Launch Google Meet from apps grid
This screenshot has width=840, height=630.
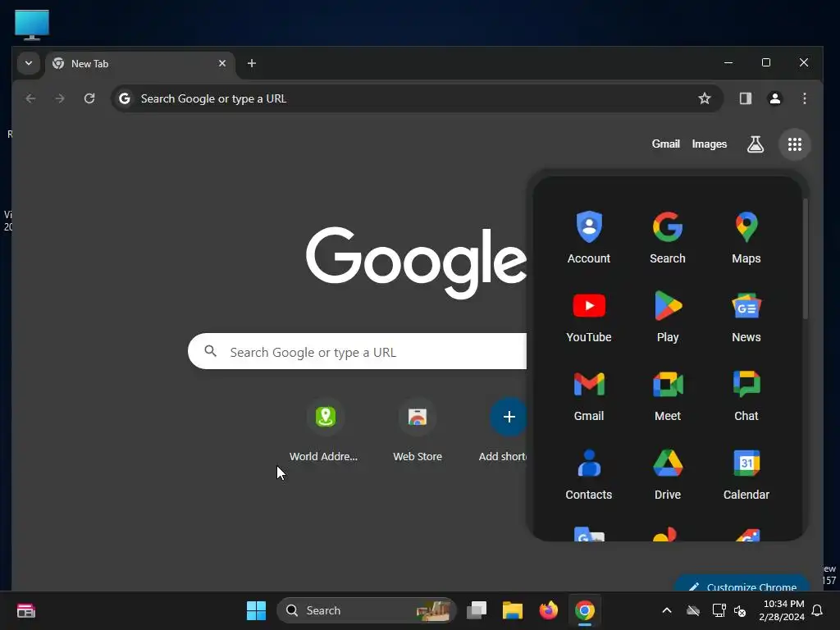(668, 395)
